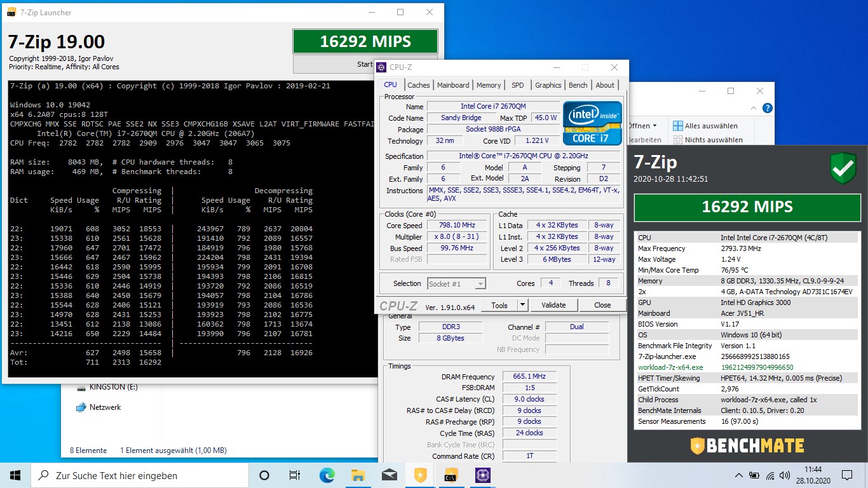
Task: Click the Tools button in CPU-Z
Action: (499, 305)
